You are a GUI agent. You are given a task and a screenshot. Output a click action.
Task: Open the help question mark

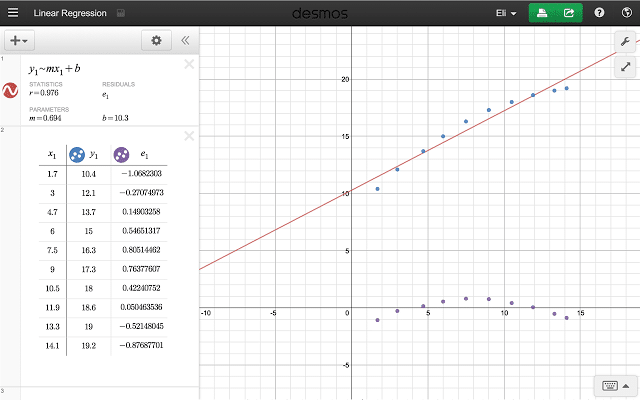(x=599, y=13)
